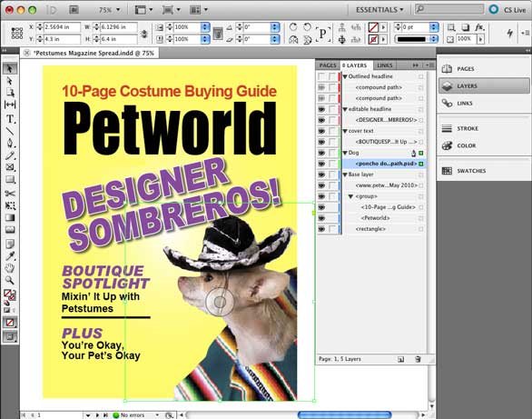Select the Zoom tool

coord(10,280)
